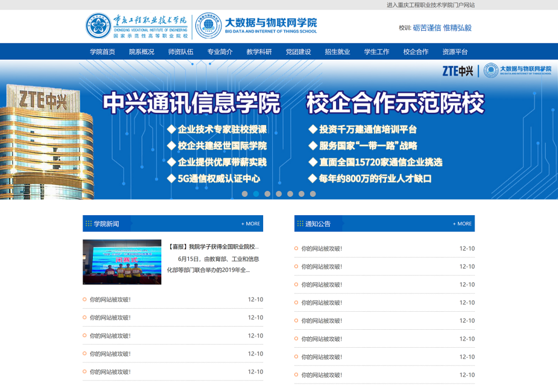Viewport: 558px width, 392px height.
Task: Open the 【喜报】我院学子获得全国职业院校 headline
Action: tap(213, 247)
